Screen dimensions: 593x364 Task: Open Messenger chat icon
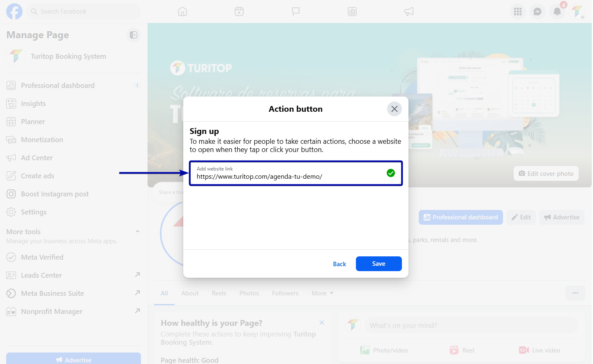pos(538,12)
